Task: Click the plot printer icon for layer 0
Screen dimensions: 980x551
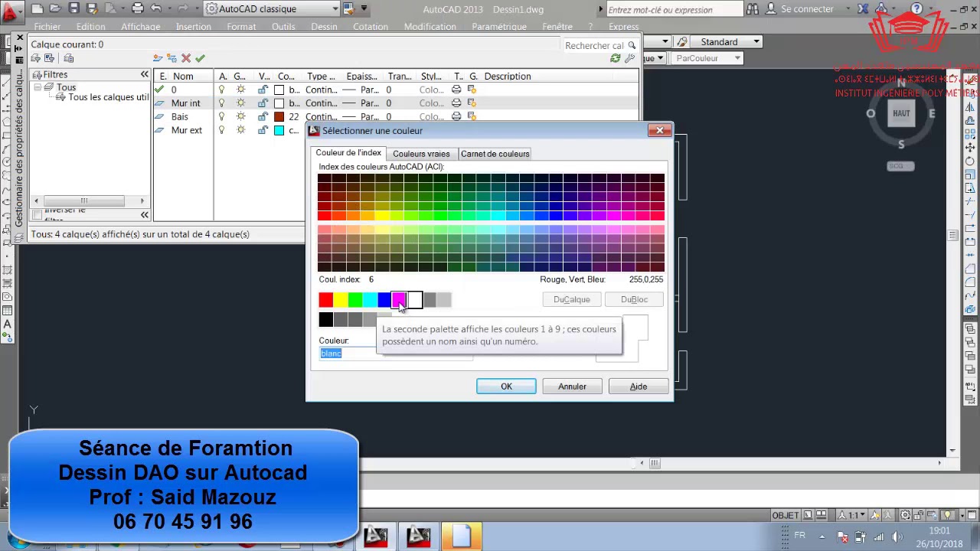Action: click(x=456, y=90)
